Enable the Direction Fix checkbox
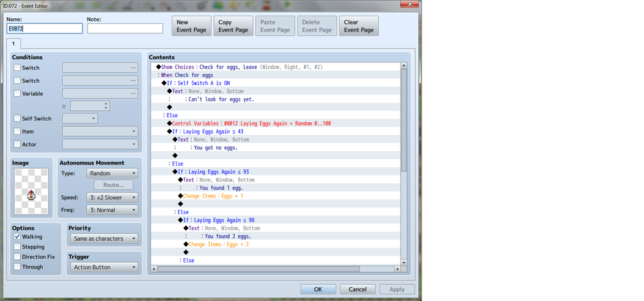Screen dimensions: 644x301 click(17, 257)
